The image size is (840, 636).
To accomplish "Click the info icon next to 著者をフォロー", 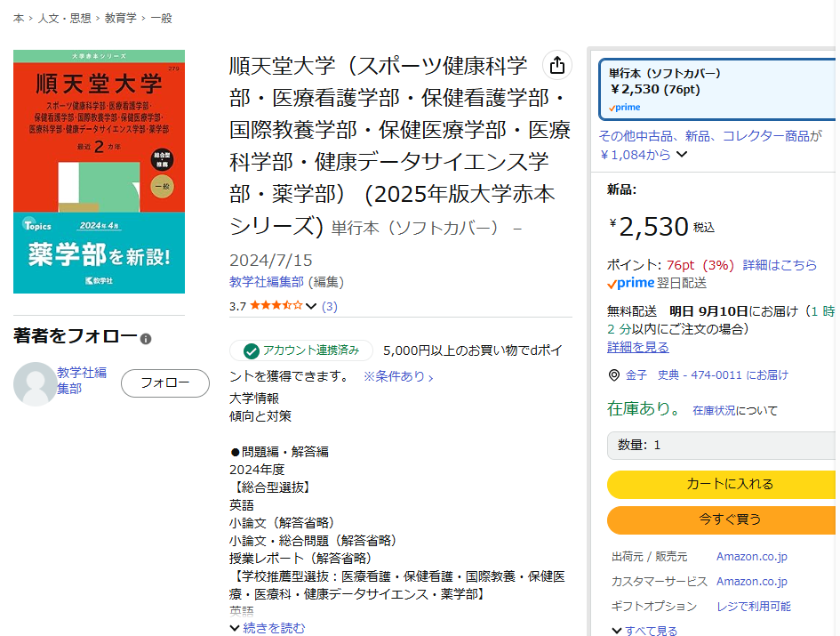I will tap(146, 339).
